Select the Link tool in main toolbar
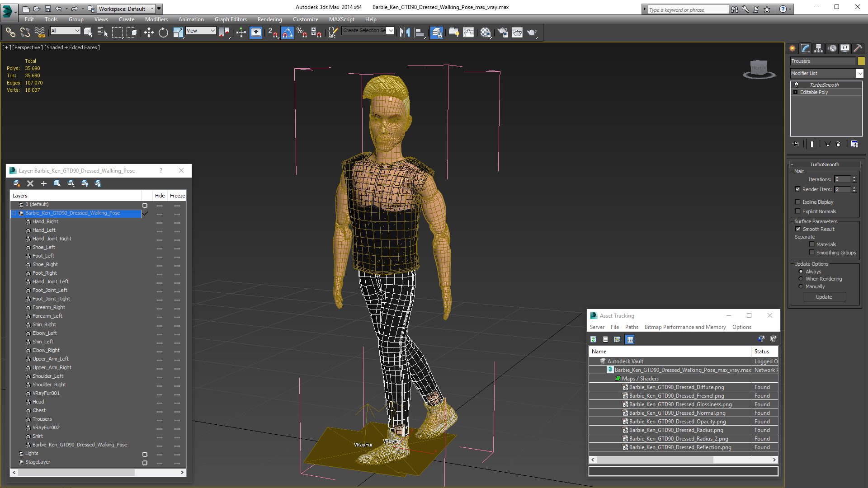The height and width of the screenshot is (488, 868). [10, 32]
